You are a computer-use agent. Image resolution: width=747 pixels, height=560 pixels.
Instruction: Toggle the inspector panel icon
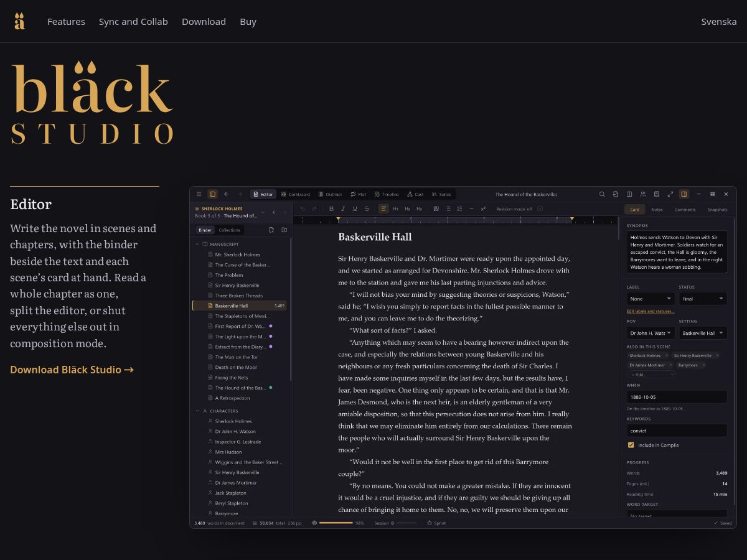(x=684, y=194)
